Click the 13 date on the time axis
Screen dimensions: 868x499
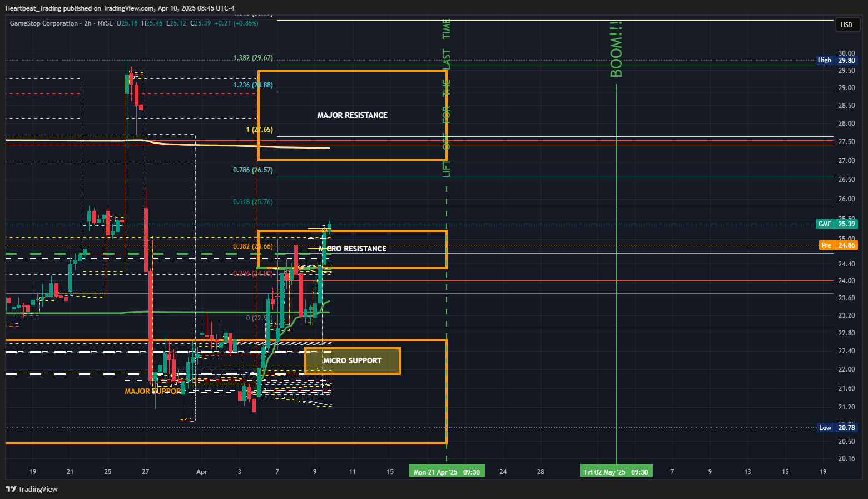[747, 472]
